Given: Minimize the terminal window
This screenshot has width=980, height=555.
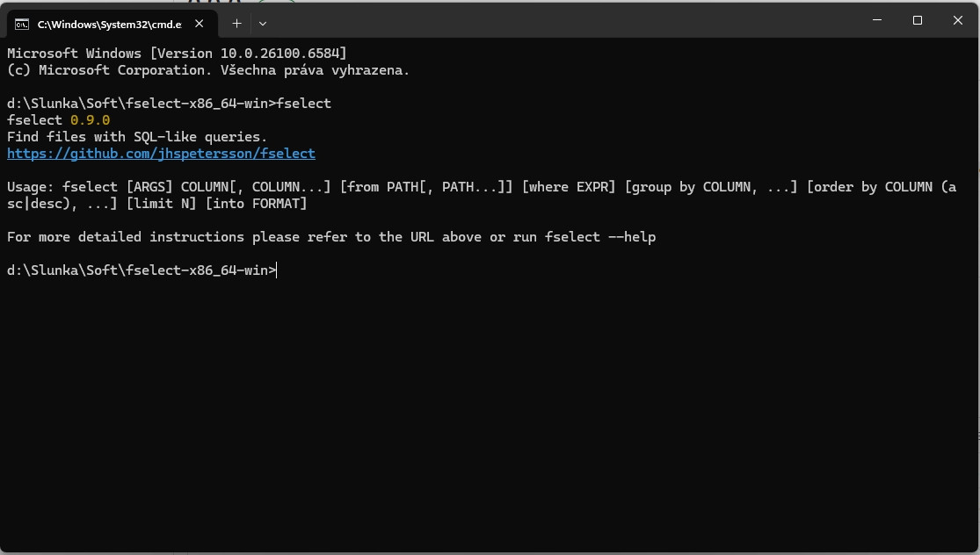Looking at the screenshot, I should pyautogui.click(x=876, y=20).
